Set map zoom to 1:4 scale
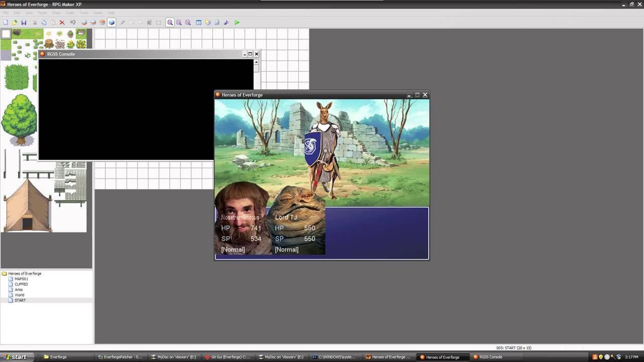The height and width of the screenshot is (362, 644). click(188, 23)
